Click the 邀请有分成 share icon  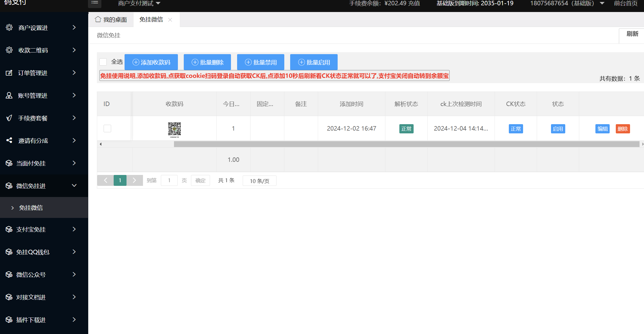(9, 140)
